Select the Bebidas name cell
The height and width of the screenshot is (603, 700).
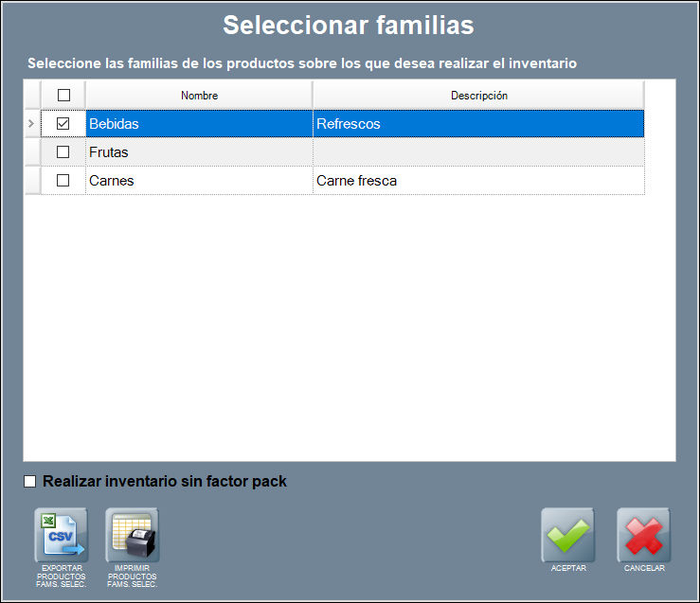click(199, 124)
